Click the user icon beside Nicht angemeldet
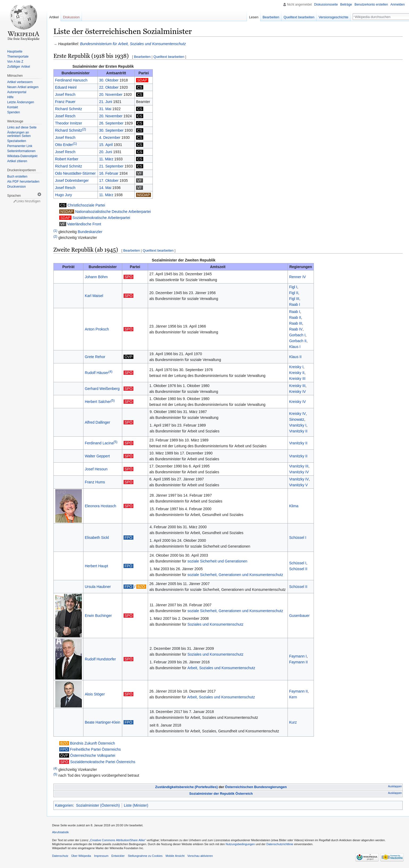 [284, 5]
